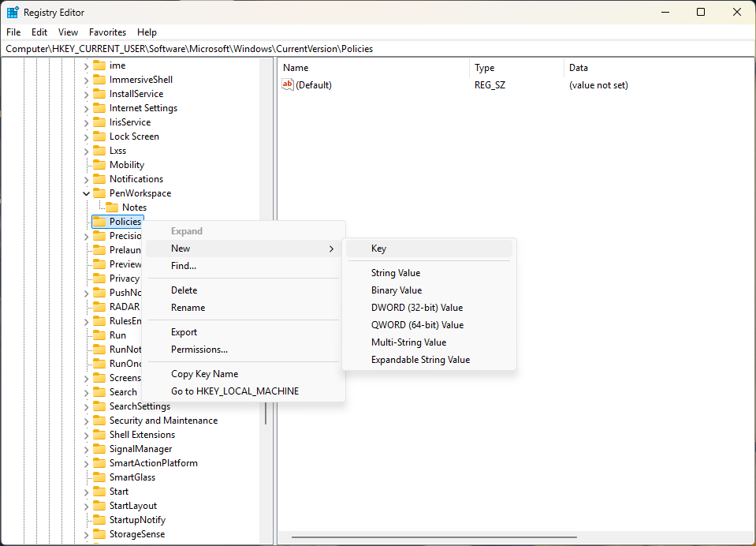
Task: Click Go to HKEY_LOCAL_MACHINE
Action: click(x=235, y=391)
